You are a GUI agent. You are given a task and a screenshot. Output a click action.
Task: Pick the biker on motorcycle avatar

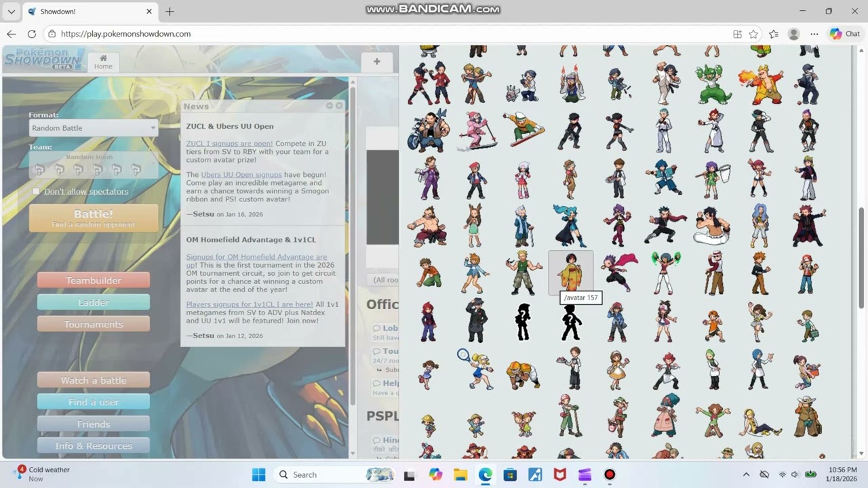pos(428,131)
